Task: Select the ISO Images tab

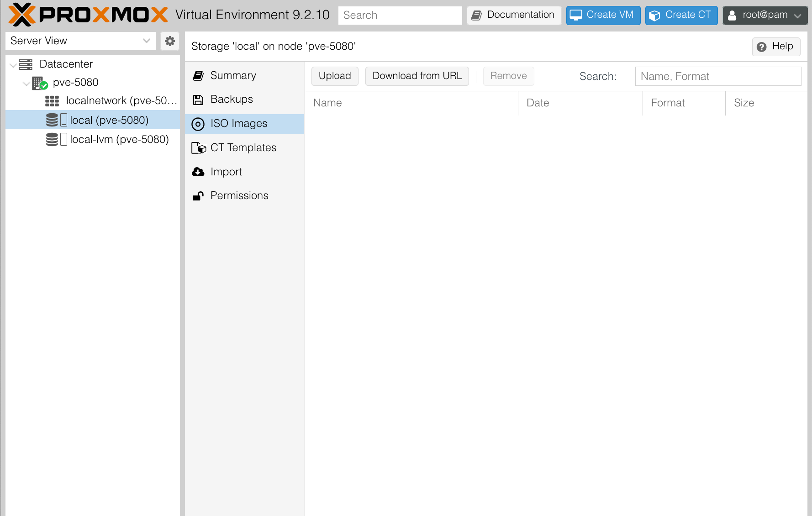Action: click(245, 124)
